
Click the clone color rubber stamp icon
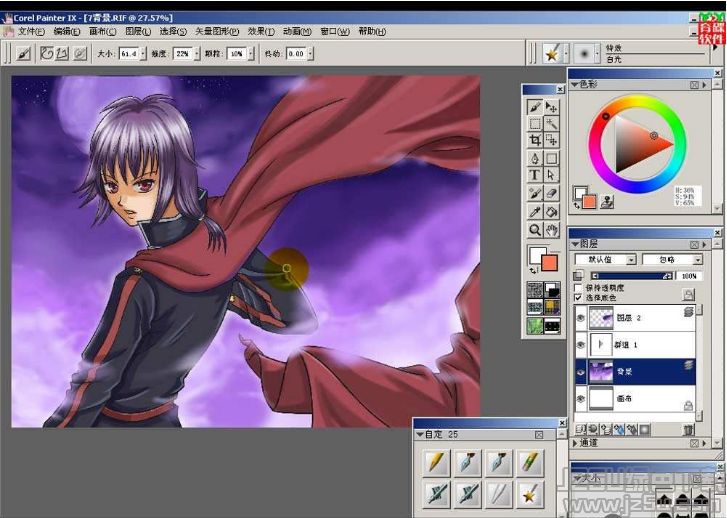[x=607, y=202]
